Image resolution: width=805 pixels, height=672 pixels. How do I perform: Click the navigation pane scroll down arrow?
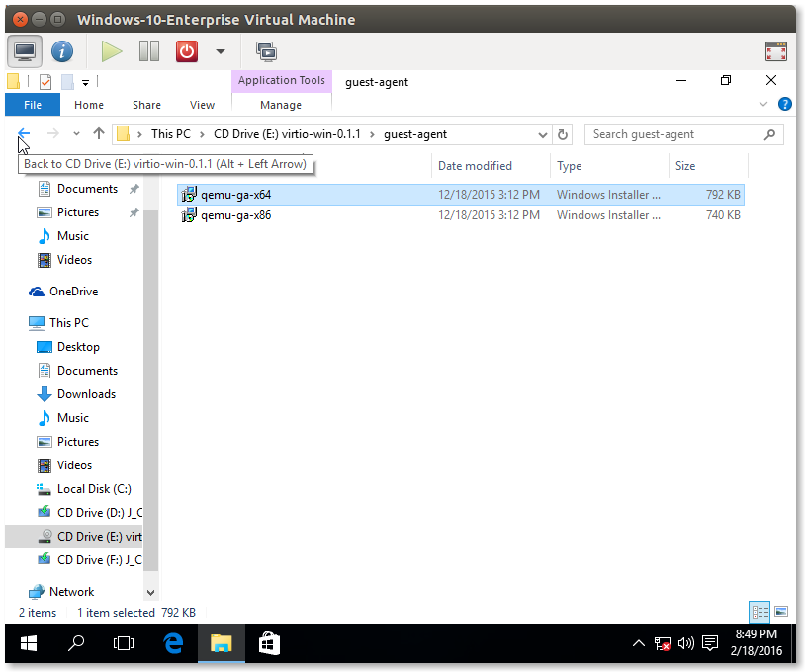tap(150, 593)
